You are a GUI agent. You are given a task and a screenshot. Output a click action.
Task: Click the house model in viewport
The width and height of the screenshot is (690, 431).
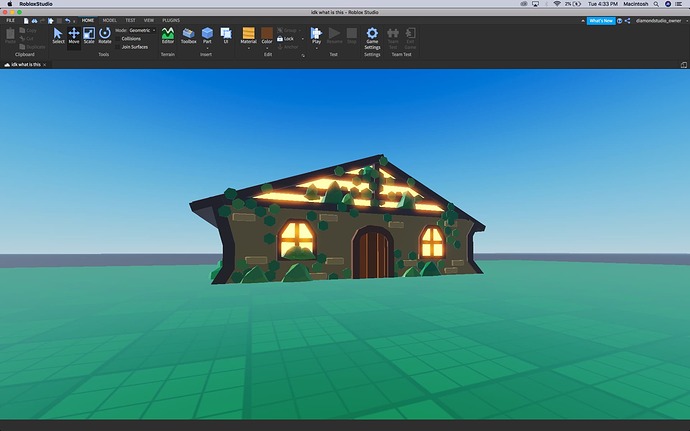coord(337,219)
